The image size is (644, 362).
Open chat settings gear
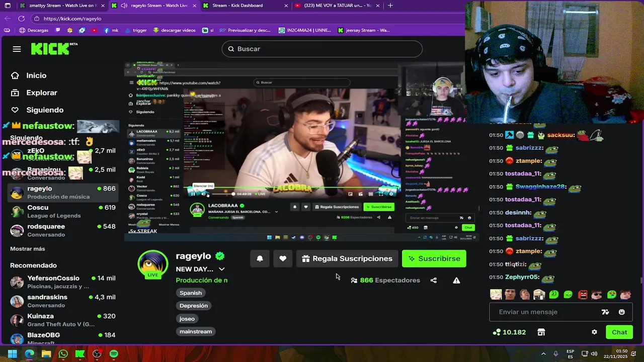click(x=594, y=332)
